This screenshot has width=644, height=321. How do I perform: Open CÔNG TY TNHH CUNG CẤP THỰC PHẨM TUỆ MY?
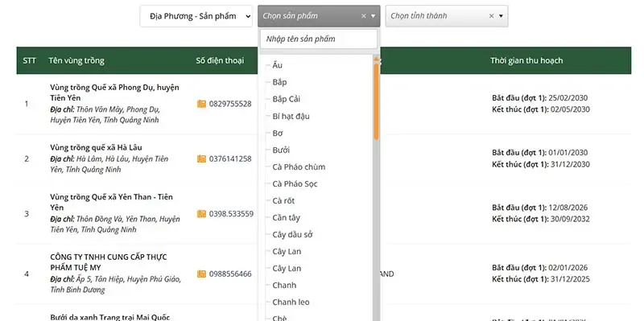point(109,262)
